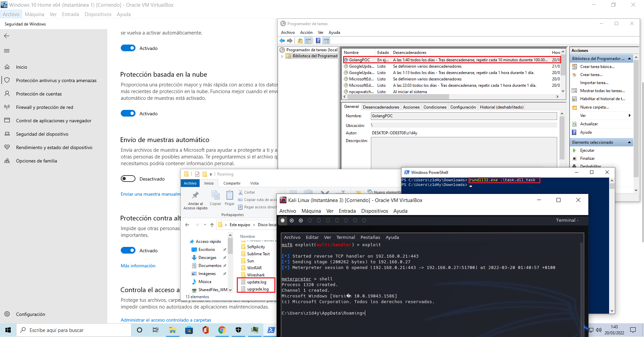Image resolution: width=644 pixels, height=337 pixels.
Task: Open the hamburger menu in Seguridad de Windows
Action: point(7,51)
